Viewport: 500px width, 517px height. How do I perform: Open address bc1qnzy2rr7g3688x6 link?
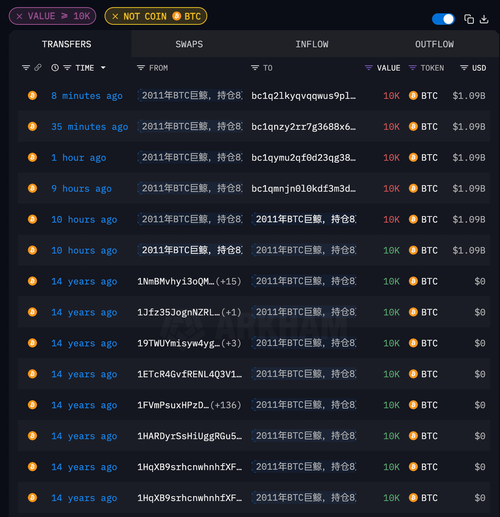point(303,127)
